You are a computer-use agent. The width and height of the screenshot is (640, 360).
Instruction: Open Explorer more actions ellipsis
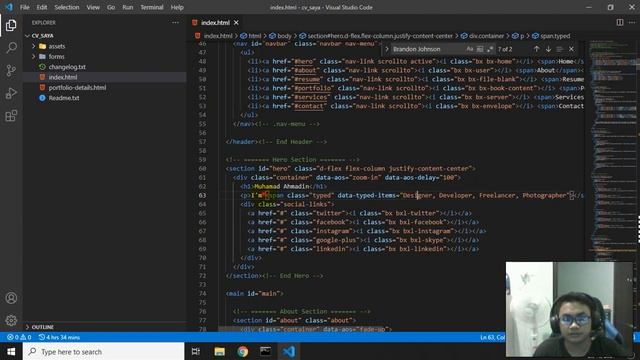pos(175,23)
